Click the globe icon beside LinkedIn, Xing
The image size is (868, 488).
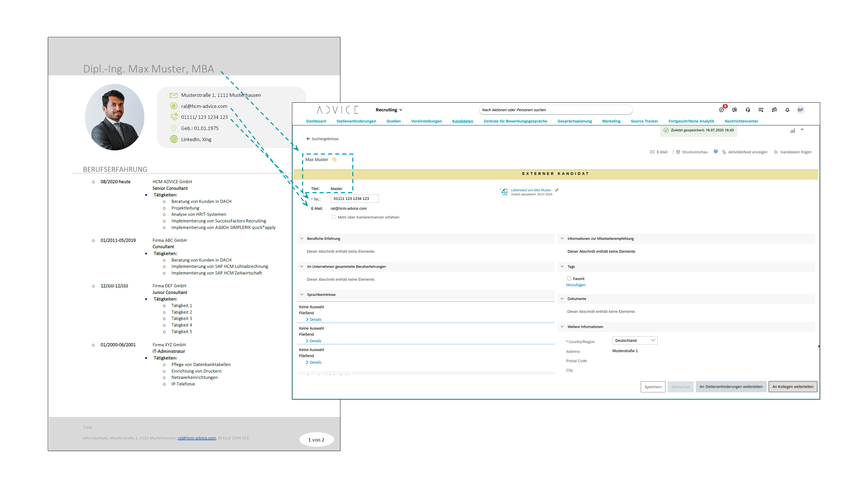tap(174, 139)
